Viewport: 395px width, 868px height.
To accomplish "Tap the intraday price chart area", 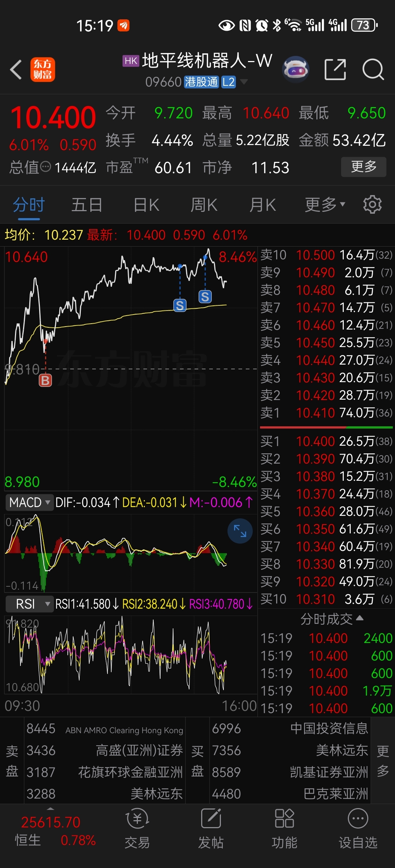I will pos(131,368).
